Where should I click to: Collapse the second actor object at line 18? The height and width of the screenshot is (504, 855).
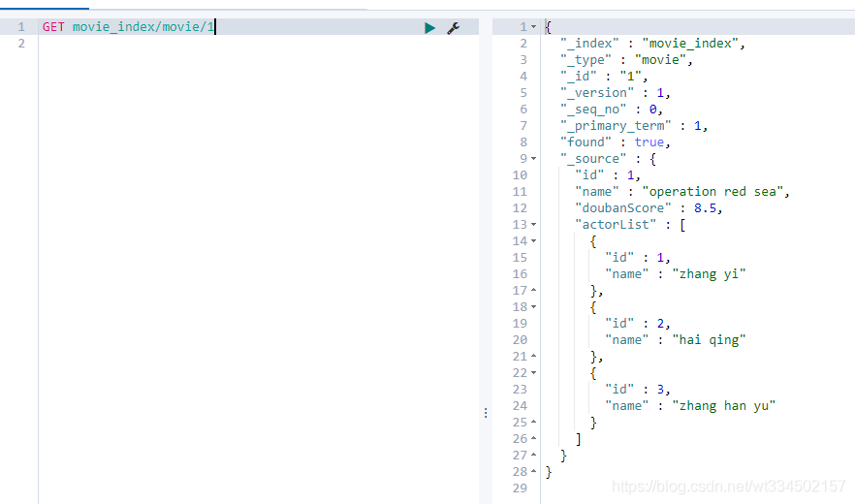coord(534,307)
